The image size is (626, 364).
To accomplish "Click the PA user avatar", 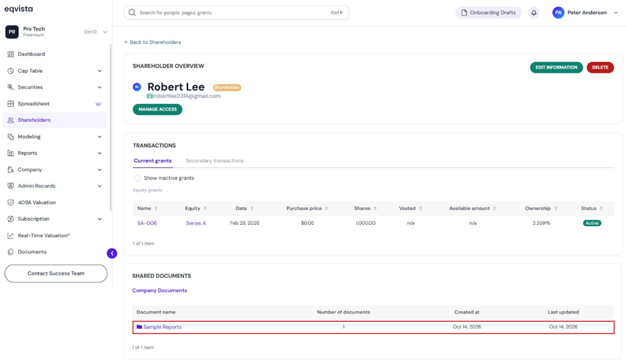I will coord(558,13).
